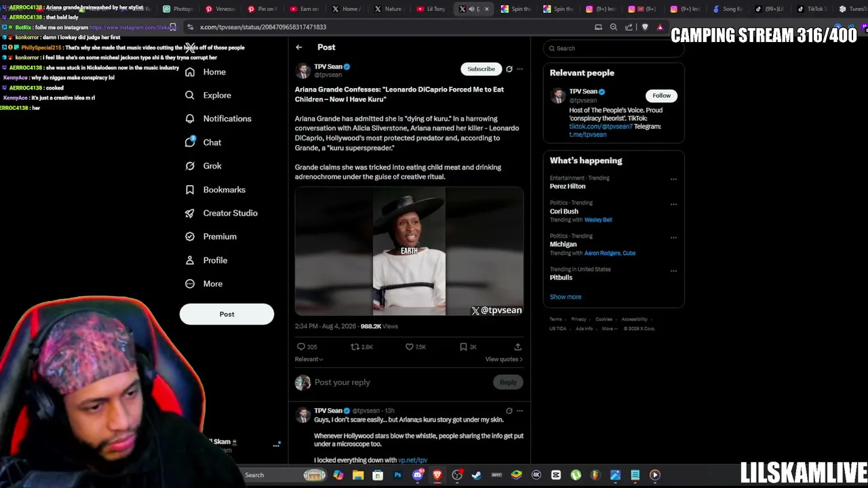Image resolution: width=868 pixels, height=488 pixels.
Task: Open the main post's three-dot menu
Action: [520, 68]
